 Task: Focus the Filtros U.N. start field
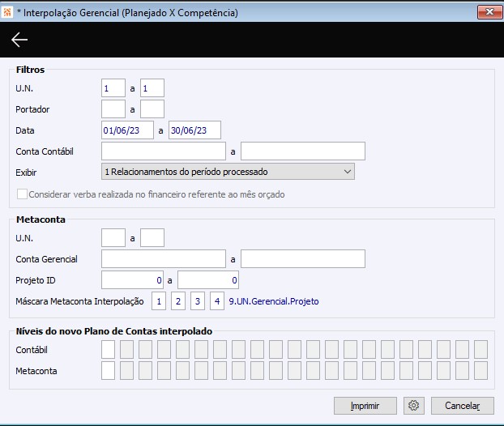pos(113,88)
